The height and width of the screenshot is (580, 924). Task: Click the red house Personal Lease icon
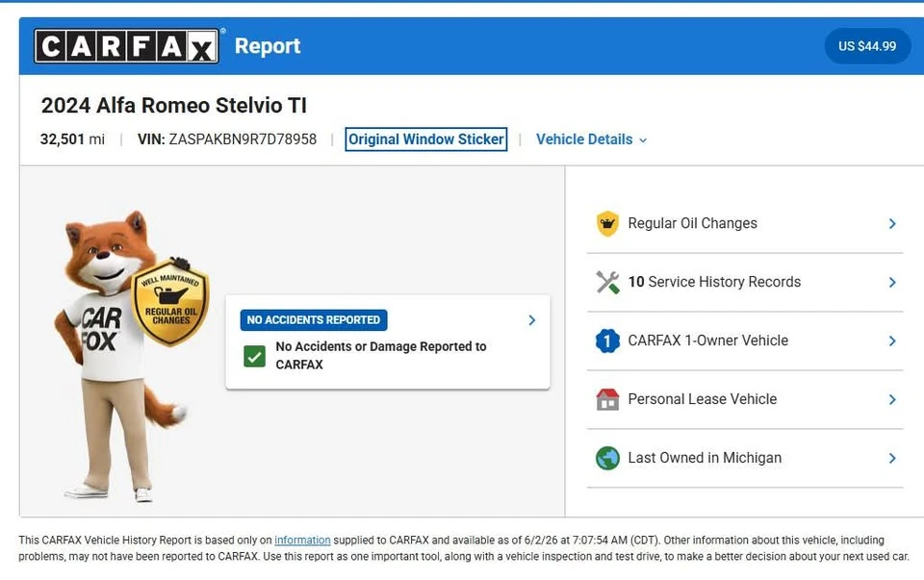(x=607, y=399)
